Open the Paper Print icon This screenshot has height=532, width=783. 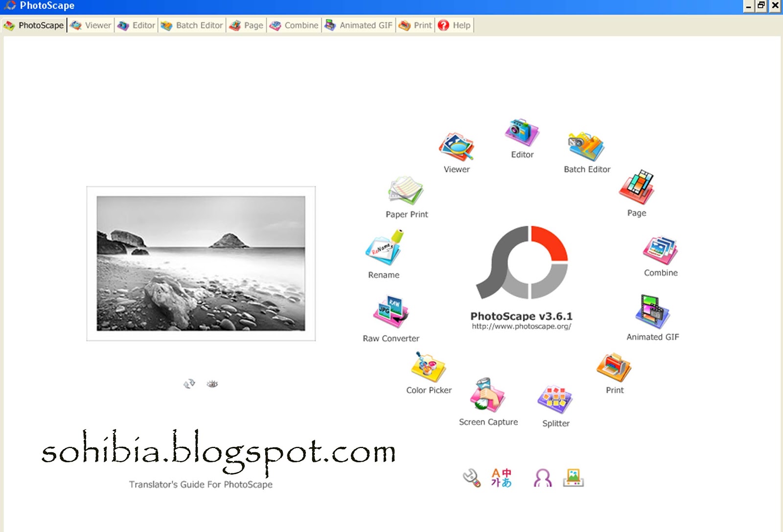pyautogui.click(x=406, y=191)
